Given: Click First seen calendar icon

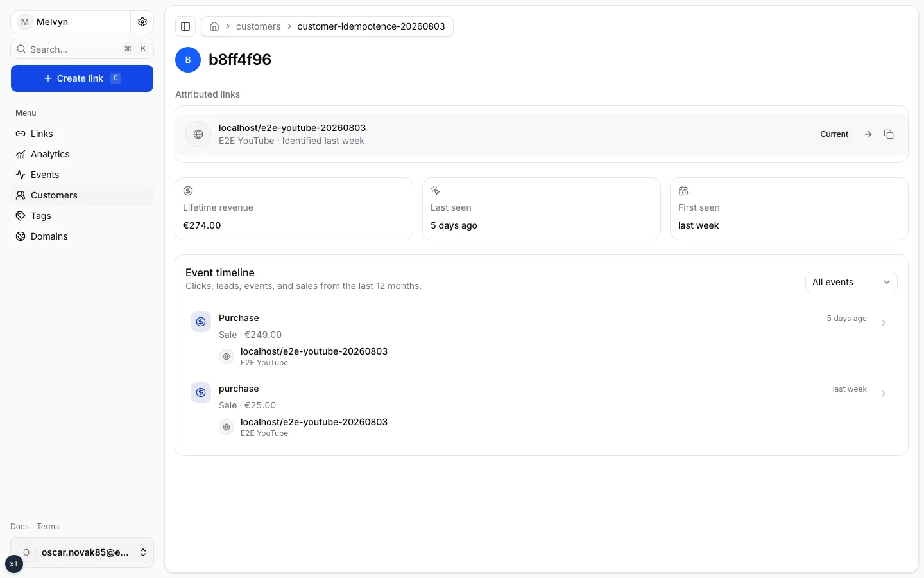Looking at the screenshot, I should point(683,191).
